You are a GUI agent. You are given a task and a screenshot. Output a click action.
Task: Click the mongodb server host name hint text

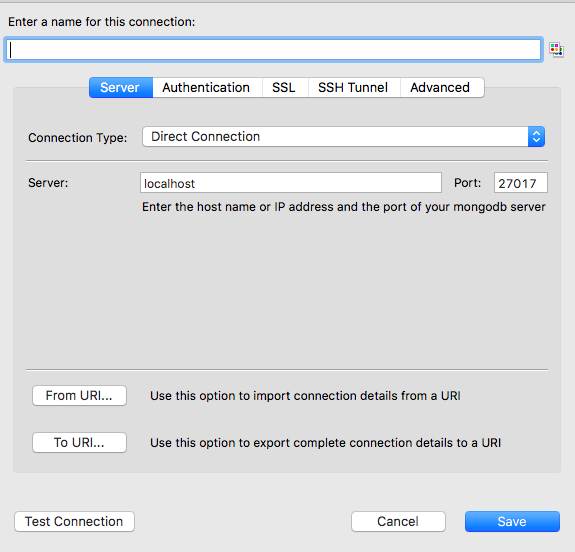coord(344,207)
